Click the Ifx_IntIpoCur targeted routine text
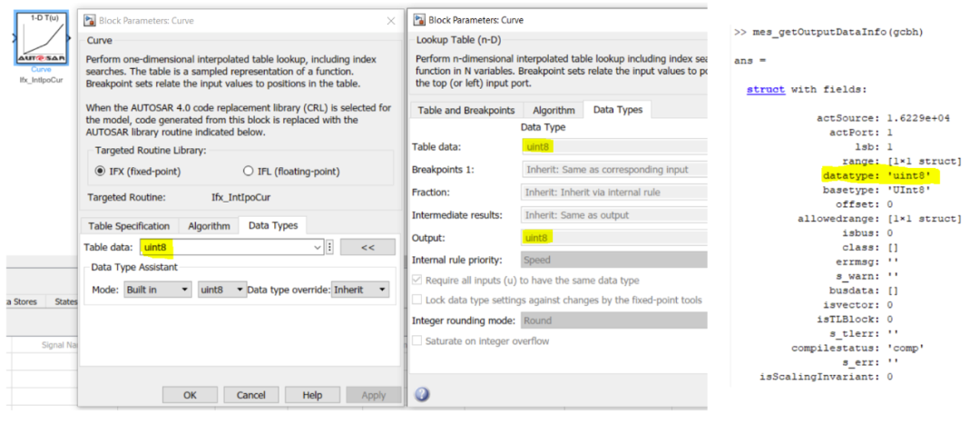980x424 pixels. (x=240, y=197)
